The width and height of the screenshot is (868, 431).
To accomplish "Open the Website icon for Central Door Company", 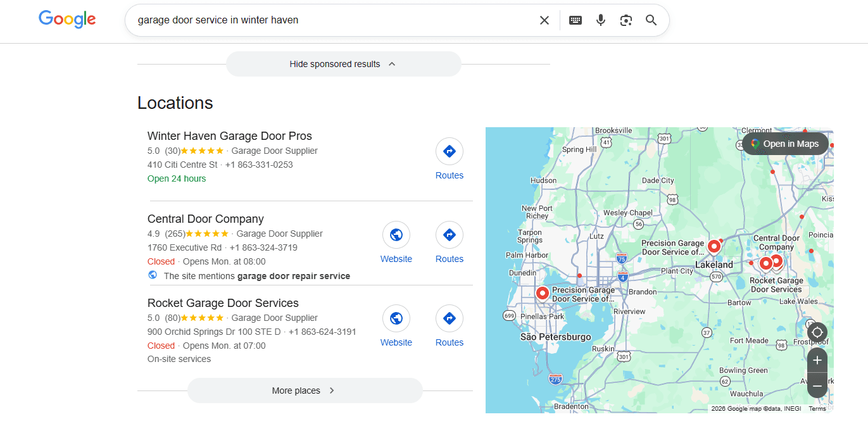I will [396, 234].
